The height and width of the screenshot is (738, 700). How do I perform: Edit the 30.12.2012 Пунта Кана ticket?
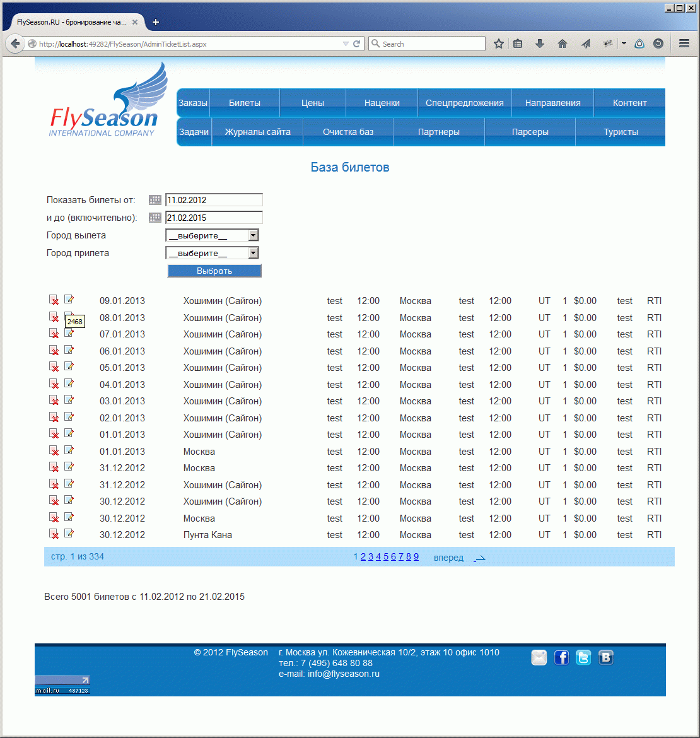click(69, 533)
